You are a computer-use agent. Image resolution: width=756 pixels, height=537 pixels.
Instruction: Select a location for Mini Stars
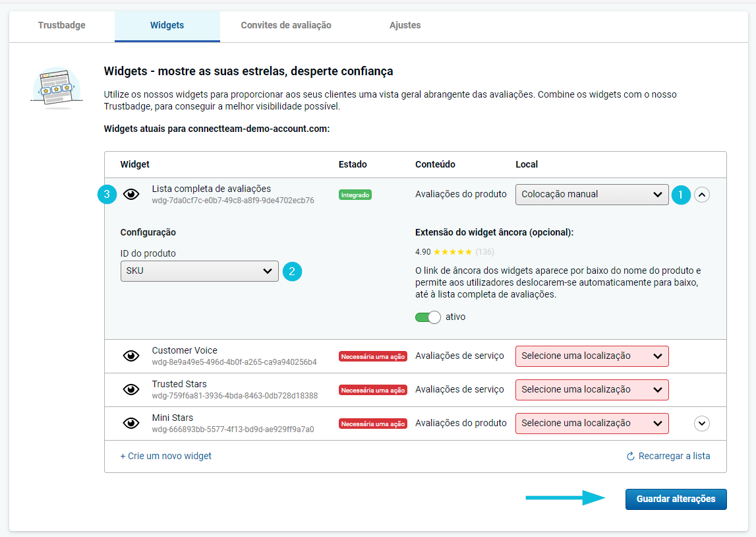coord(592,424)
